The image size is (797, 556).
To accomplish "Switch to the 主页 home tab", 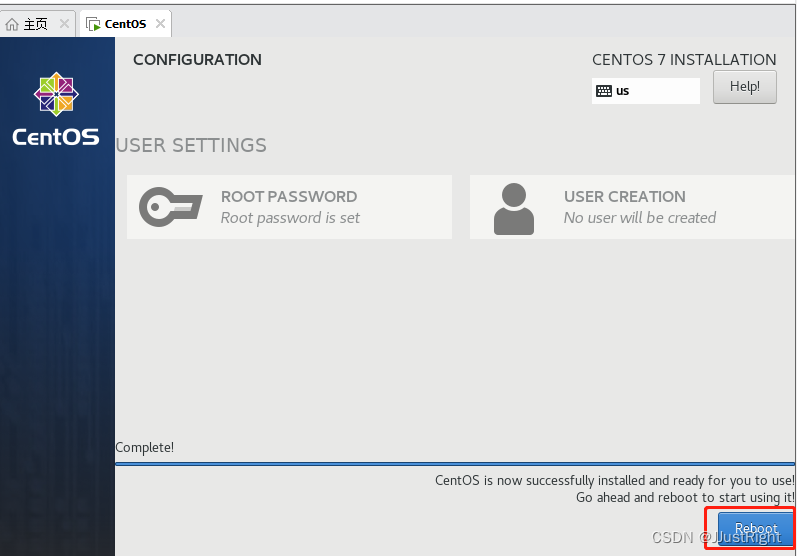I will pyautogui.click(x=38, y=24).
